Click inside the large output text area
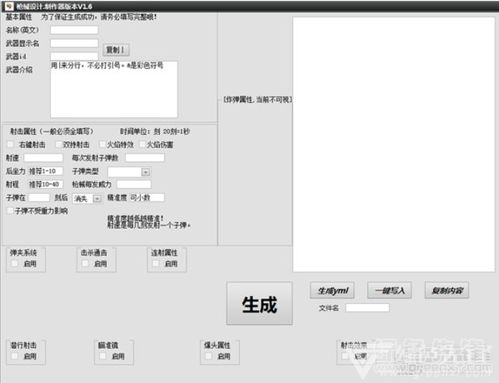 coord(394,145)
